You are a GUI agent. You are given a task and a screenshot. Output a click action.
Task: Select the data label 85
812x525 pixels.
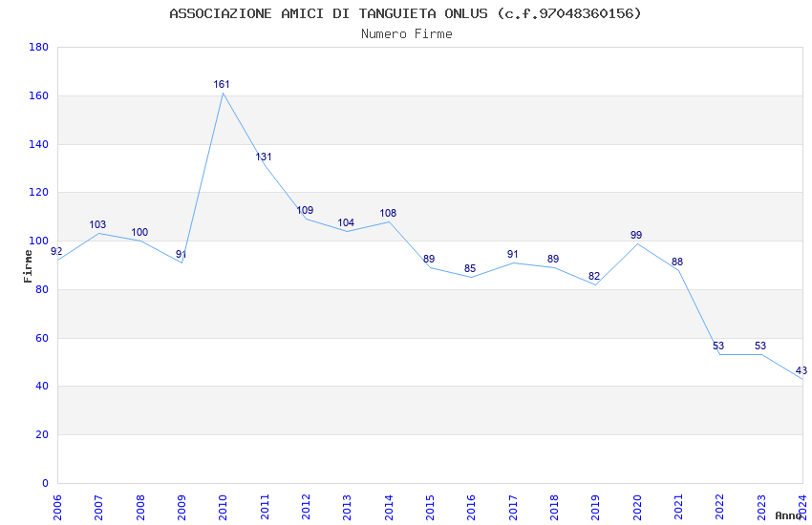470,268
